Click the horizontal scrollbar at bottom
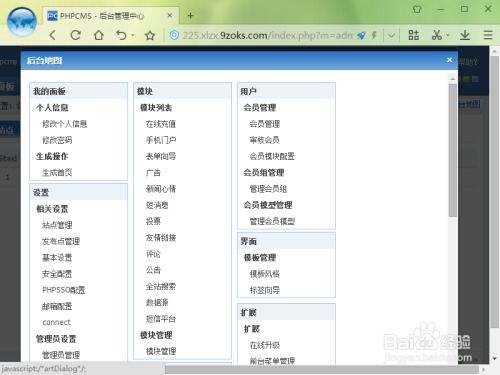Viewport: 500px width, 375px height. [322, 370]
